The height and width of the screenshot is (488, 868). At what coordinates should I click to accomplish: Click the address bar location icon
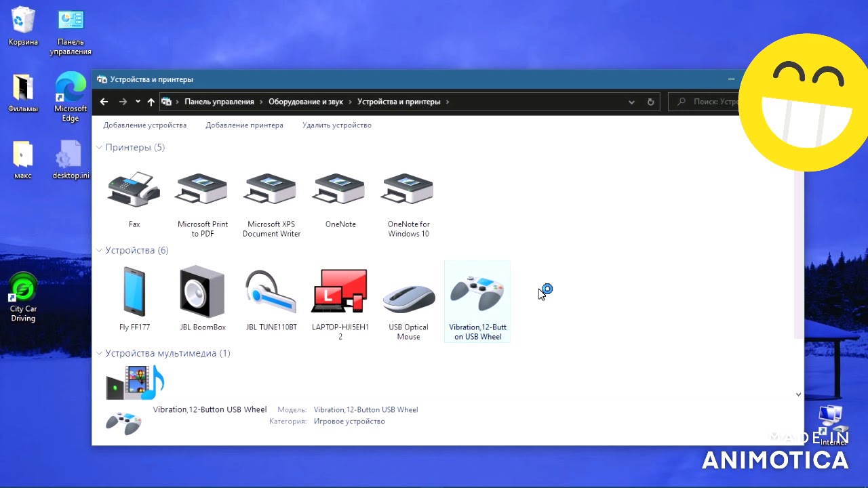166,102
